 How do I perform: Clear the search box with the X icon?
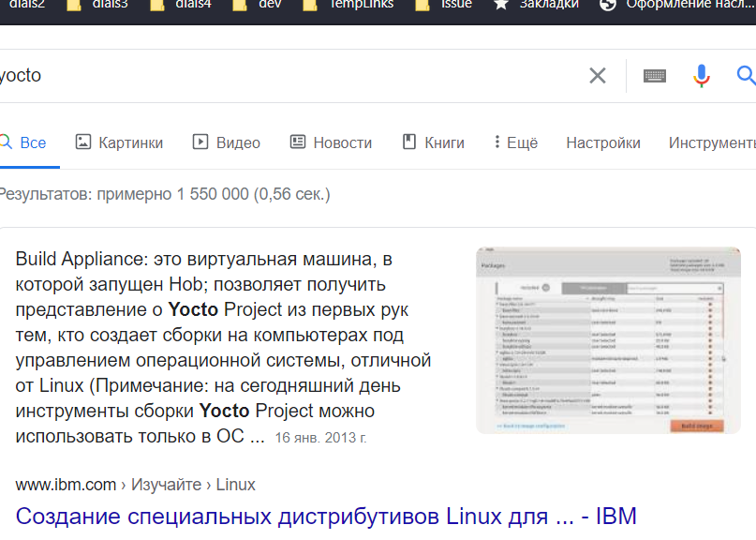[598, 76]
